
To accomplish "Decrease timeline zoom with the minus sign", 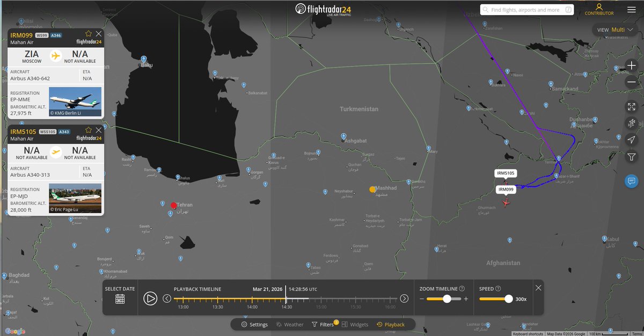I will click(422, 299).
